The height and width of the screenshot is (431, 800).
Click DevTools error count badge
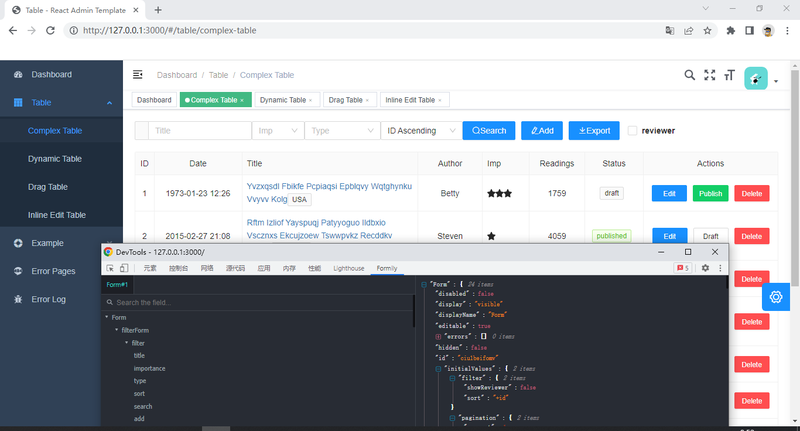point(683,268)
